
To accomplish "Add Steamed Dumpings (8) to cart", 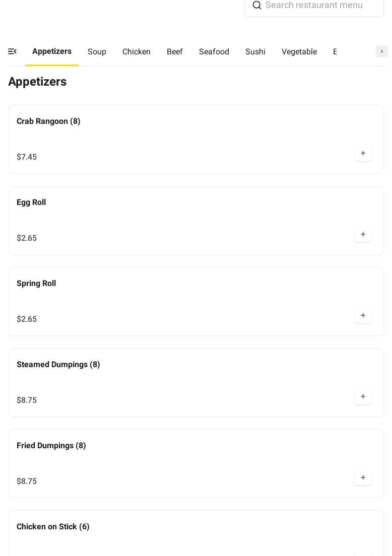I will tap(363, 396).
